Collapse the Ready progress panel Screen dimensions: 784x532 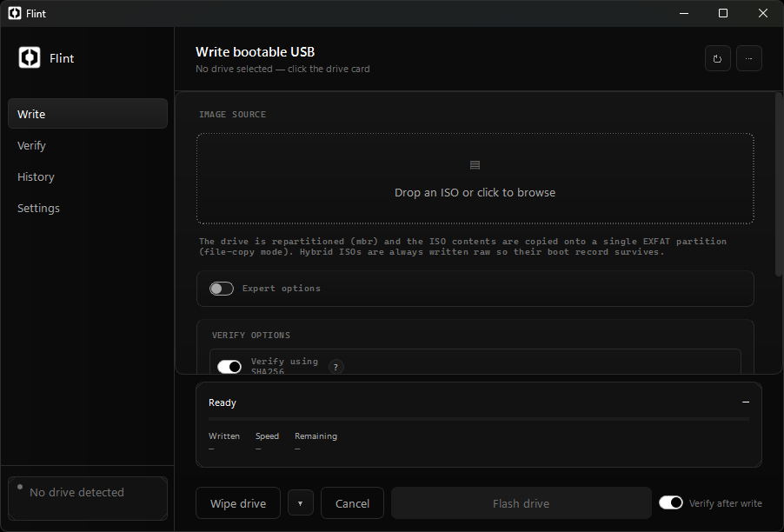tap(746, 402)
